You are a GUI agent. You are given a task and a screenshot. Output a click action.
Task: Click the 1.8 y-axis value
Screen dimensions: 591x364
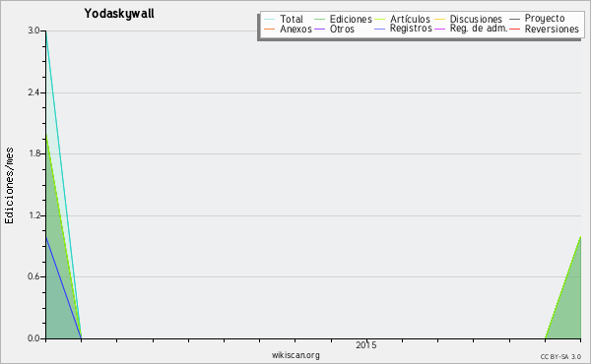(x=33, y=153)
